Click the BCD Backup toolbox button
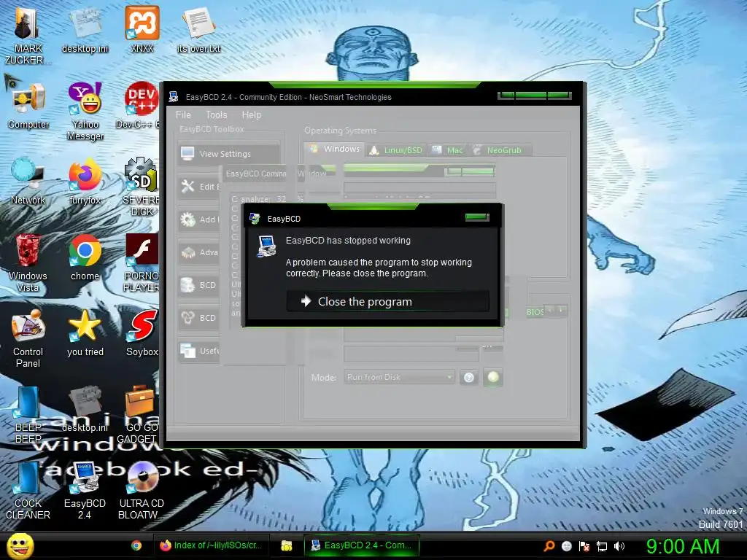Viewport: 747px width, 560px height. click(199, 285)
